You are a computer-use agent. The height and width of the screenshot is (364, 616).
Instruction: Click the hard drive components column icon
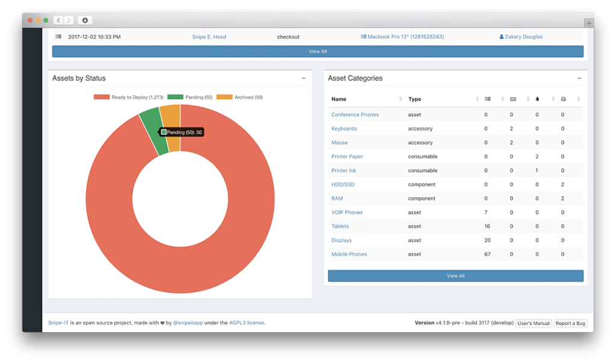pyautogui.click(x=563, y=99)
